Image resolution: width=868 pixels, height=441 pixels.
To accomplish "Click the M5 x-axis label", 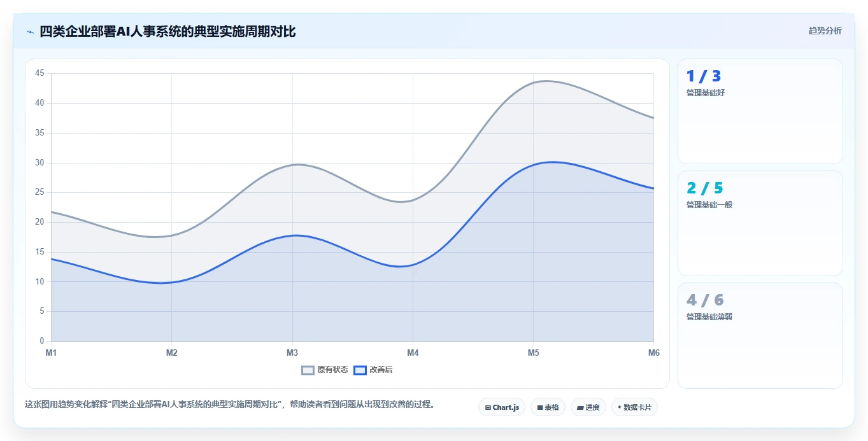I will click(533, 352).
